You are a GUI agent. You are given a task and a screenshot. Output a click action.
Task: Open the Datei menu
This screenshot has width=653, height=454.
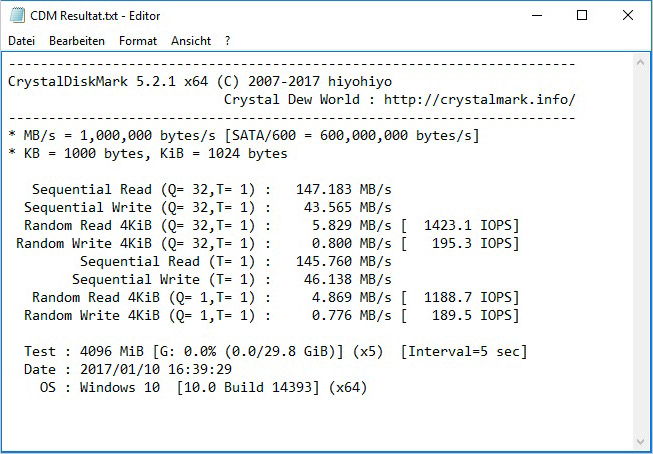(21, 41)
